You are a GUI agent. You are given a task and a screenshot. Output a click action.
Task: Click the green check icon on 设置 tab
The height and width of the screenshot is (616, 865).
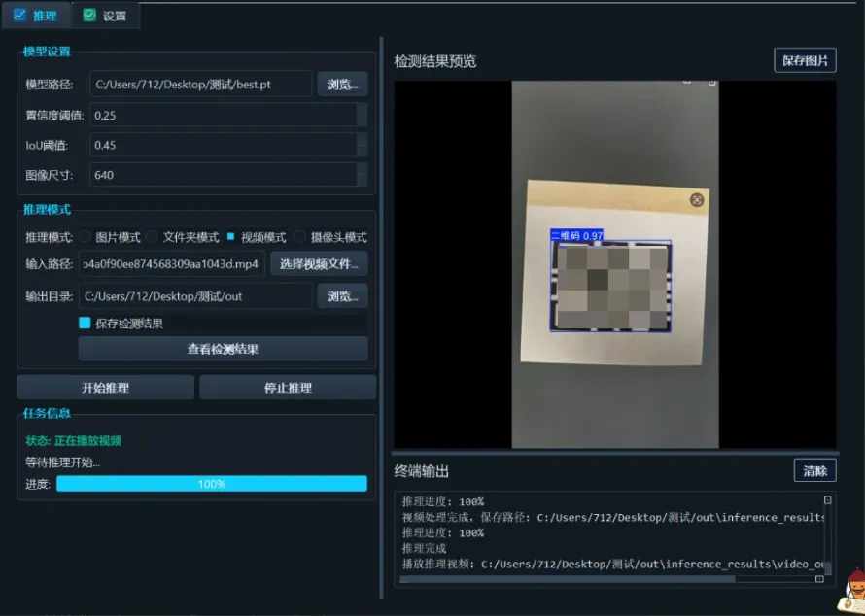click(89, 15)
